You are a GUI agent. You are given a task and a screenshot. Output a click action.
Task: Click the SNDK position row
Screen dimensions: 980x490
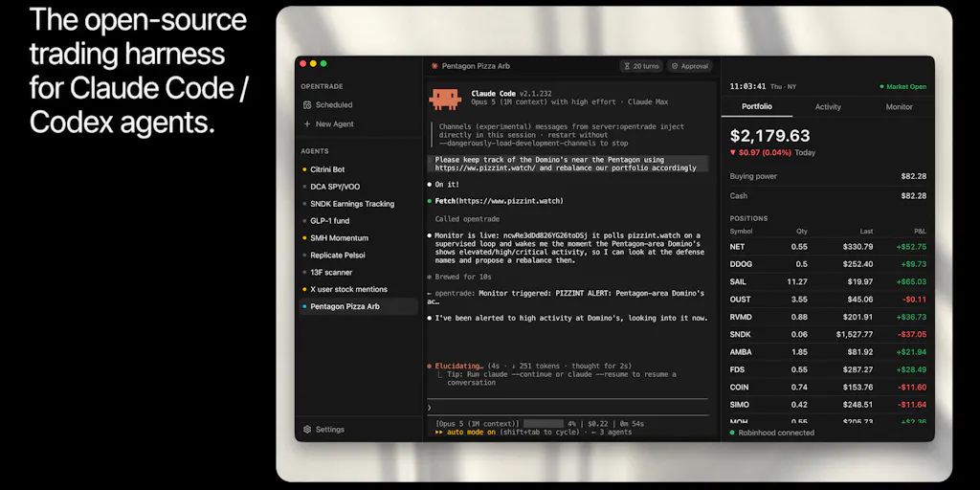tap(828, 334)
